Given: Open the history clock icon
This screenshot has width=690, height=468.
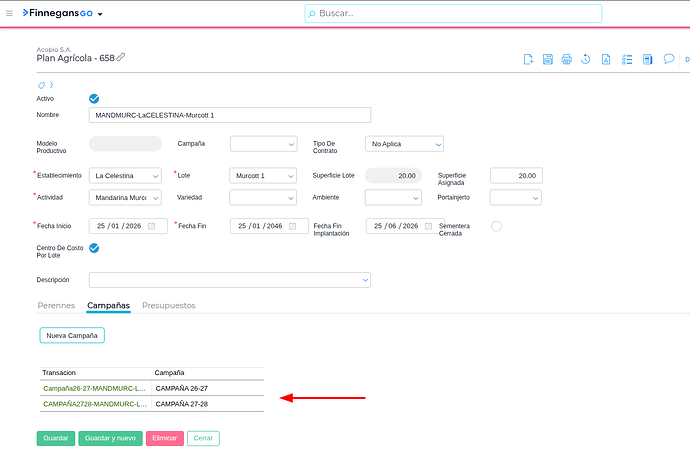Looking at the screenshot, I should pos(585,59).
